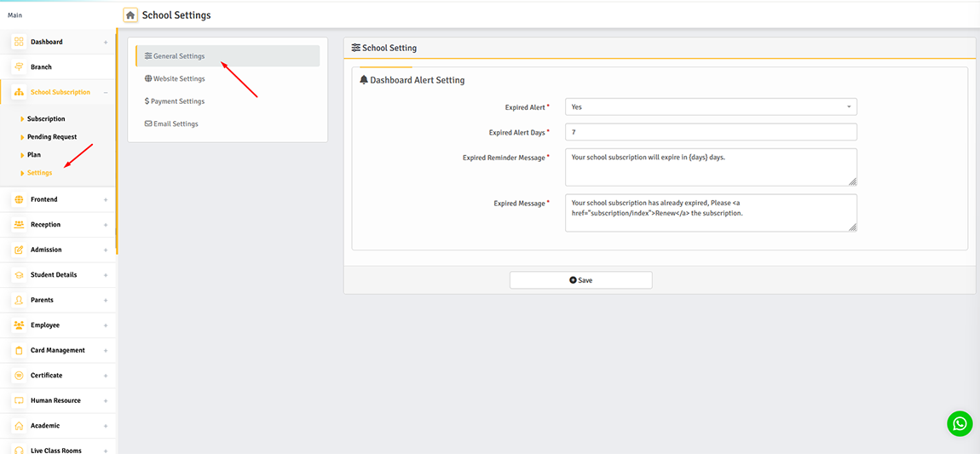Click the Dashboard grid icon in sidebar
Screen dimensions: 980x454
click(19, 42)
